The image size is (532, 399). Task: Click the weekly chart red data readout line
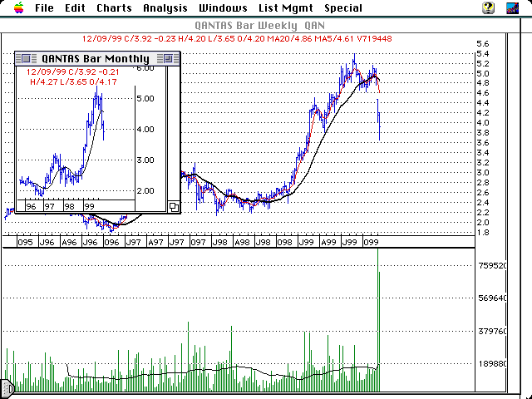237,39
